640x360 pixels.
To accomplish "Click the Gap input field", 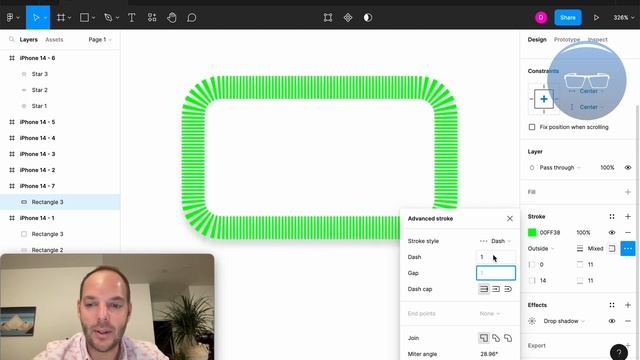I will click(496, 273).
